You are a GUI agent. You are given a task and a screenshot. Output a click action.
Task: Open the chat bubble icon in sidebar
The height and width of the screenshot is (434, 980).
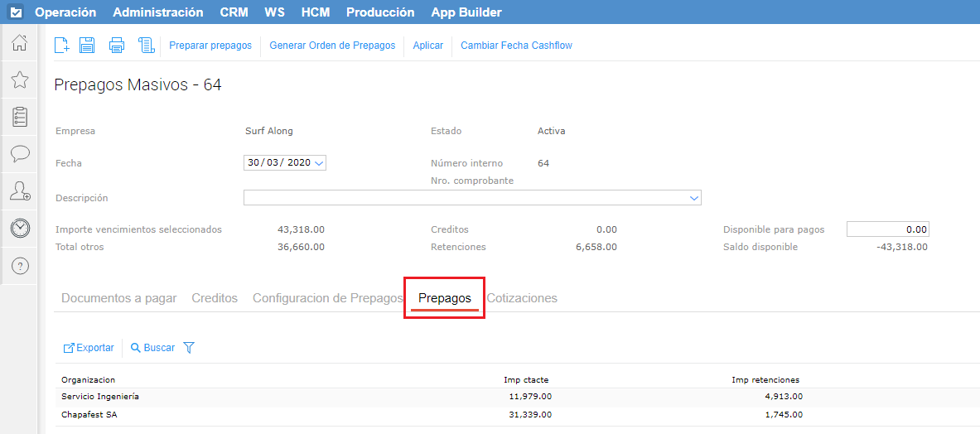coord(20,154)
